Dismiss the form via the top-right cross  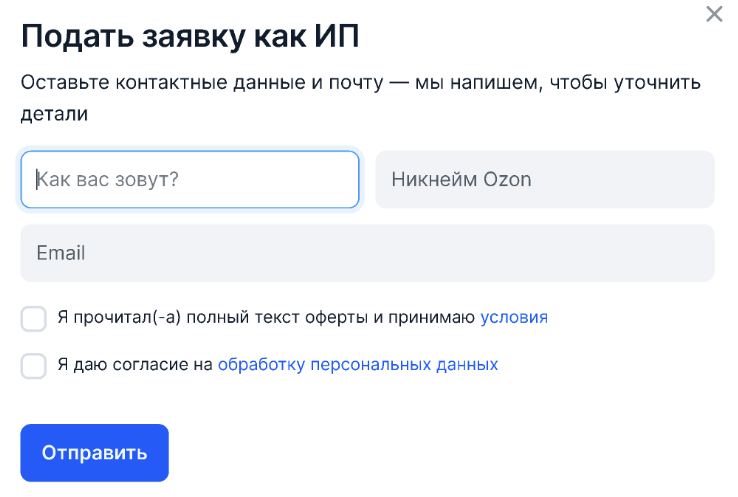point(714,14)
